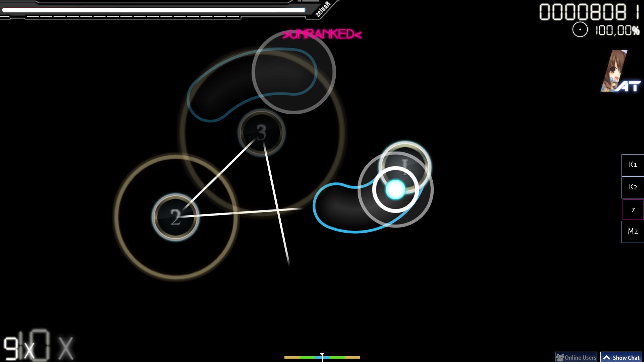The image size is (644, 362).
Task: Click the K1 key overlay box
Action: (633, 165)
